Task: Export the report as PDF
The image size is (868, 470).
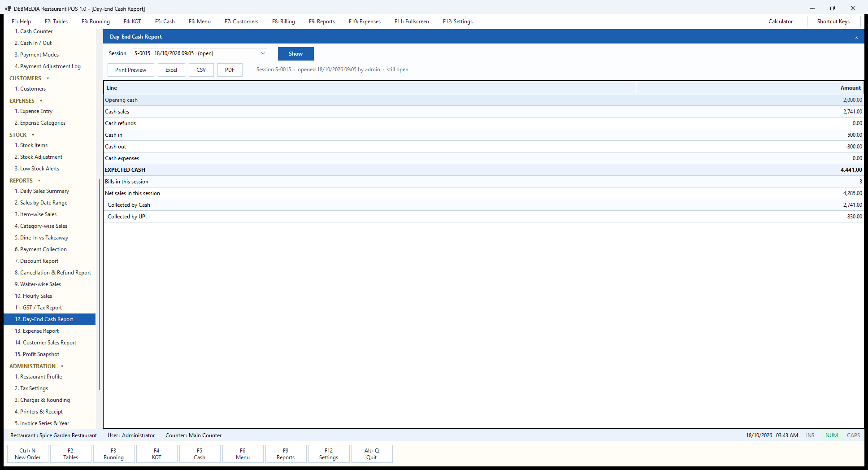Action: tap(230, 70)
